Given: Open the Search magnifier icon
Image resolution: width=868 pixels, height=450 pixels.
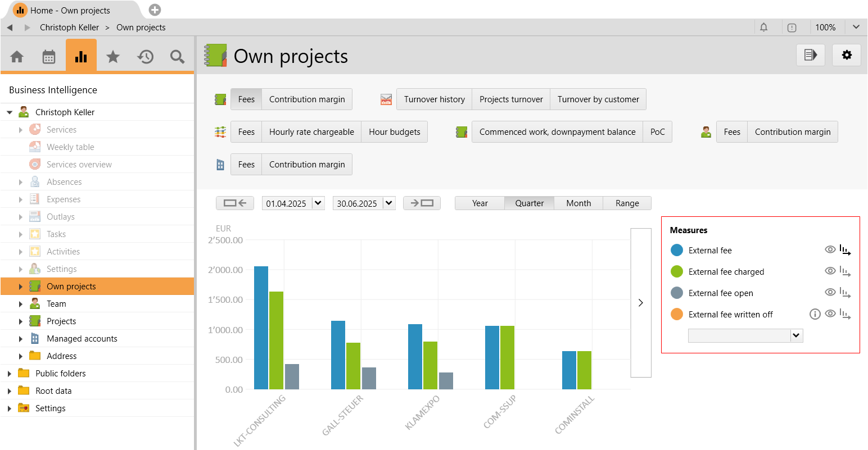Looking at the screenshot, I should pyautogui.click(x=178, y=57).
